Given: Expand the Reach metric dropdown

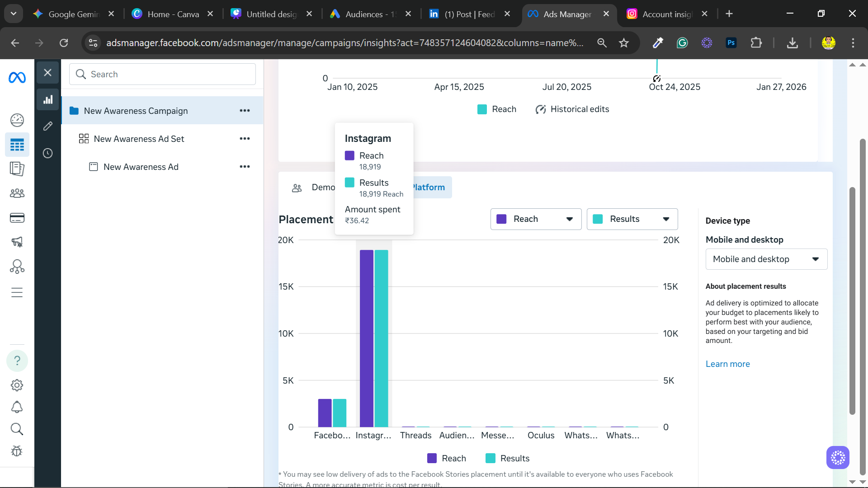Looking at the screenshot, I should (536, 219).
